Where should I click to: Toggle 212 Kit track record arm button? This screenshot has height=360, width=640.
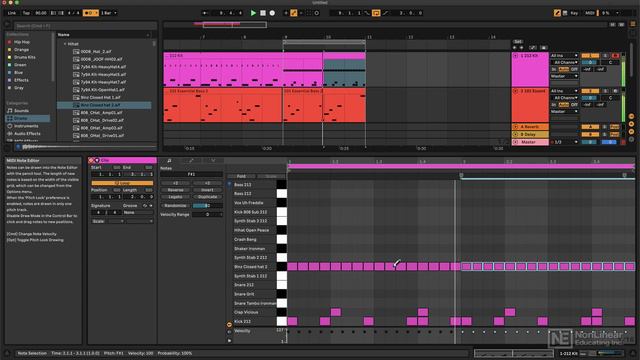(615, 56)
